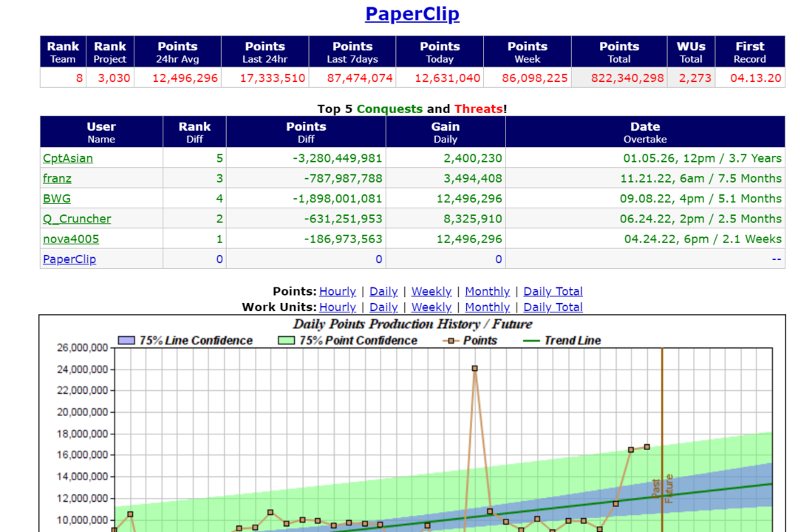Show Points Hourly chart

337,291
